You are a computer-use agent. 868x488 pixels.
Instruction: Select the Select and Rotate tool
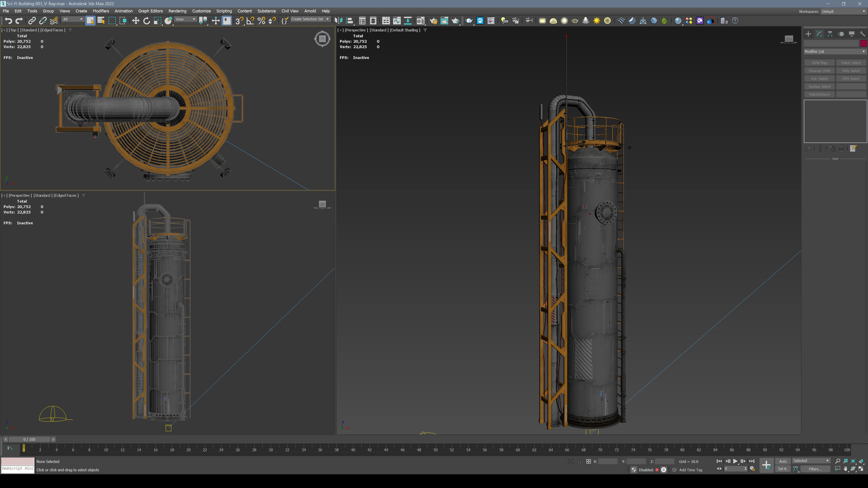click(146, 21)
